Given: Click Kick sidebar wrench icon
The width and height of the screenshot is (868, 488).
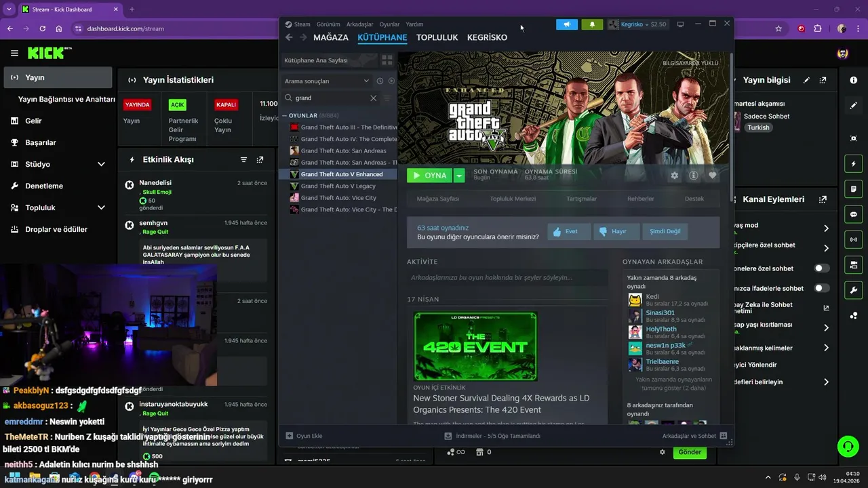Looking at the screenshot, I should click(x=853, y=290).
